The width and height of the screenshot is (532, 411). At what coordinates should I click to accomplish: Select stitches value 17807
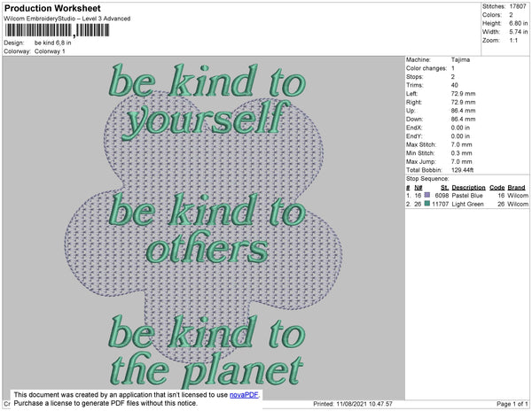pyautogui.click(x=518, y=6)
